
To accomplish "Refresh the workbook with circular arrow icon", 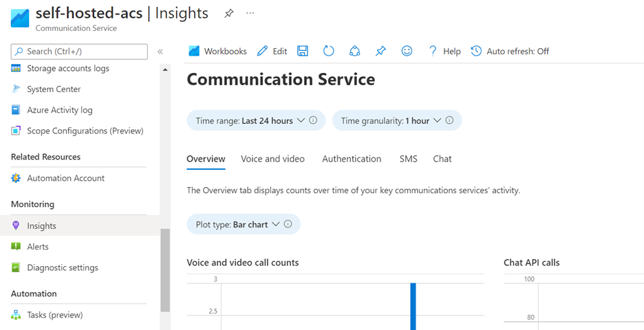I will tap(329, 51).
